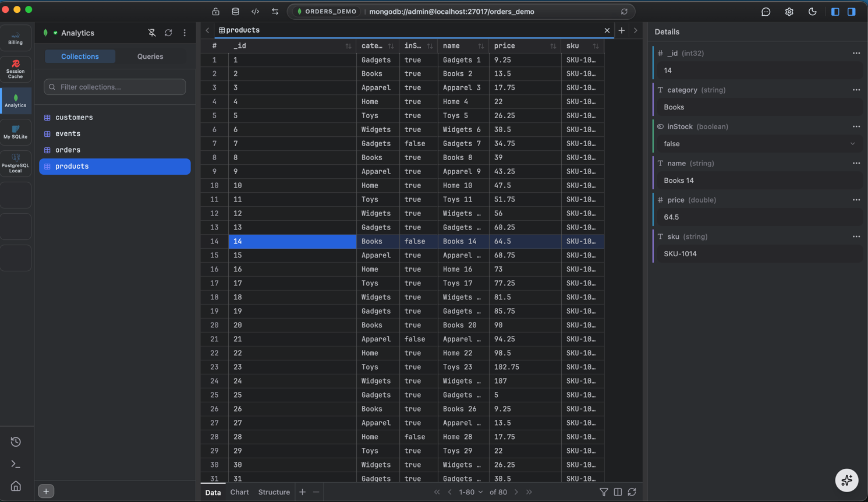Screen dimensions: 868x502
Task: Sort by the category column
Action: pos(391,46)
